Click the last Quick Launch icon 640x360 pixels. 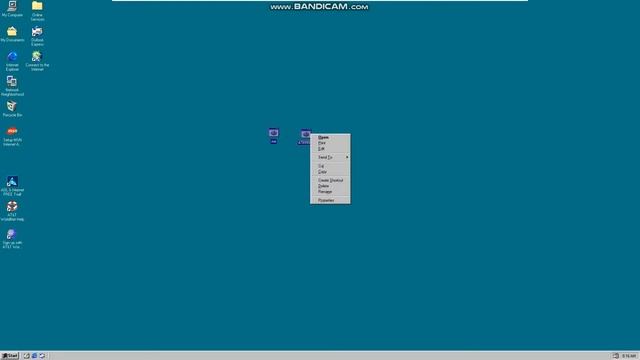tap(42, 356)
